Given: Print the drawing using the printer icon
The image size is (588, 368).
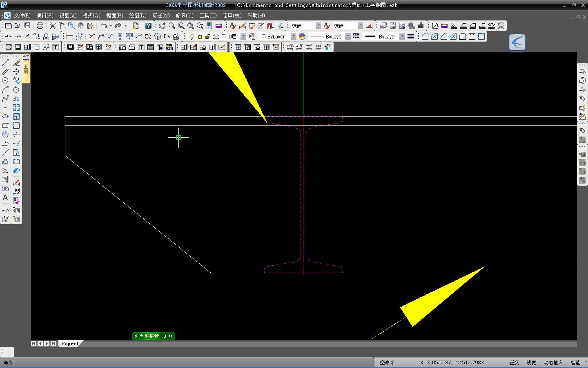Looking at the screenshot, I should click(x=40, y=26).
